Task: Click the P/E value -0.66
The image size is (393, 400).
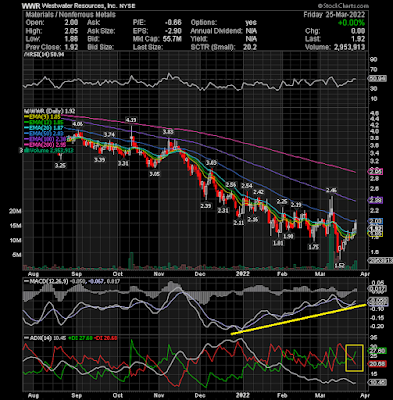Action: tap(173, 23)
